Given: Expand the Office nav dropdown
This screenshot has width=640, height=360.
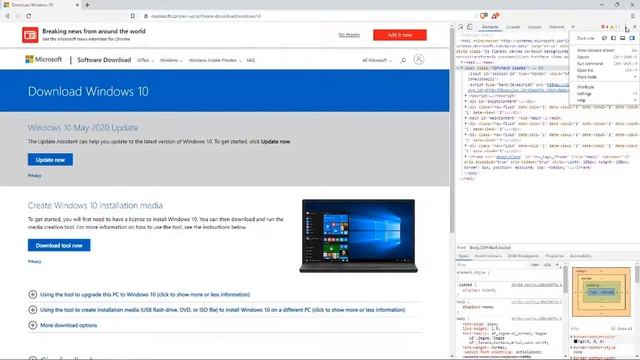Looking at the screenshot, I should (x=145, y=60).
